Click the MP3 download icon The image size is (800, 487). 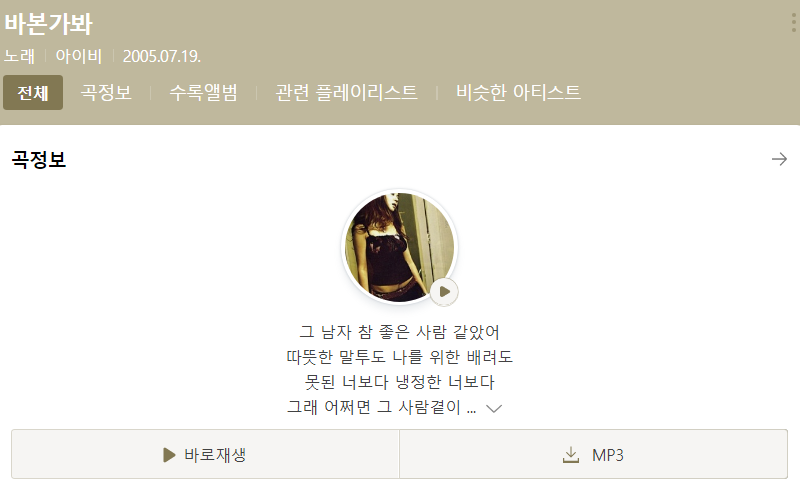(570, 455)
